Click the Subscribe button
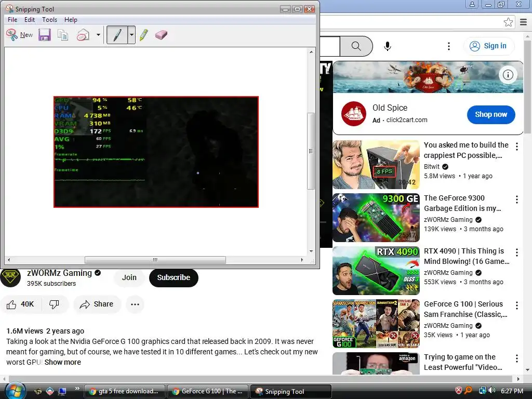 click(174, 277)
